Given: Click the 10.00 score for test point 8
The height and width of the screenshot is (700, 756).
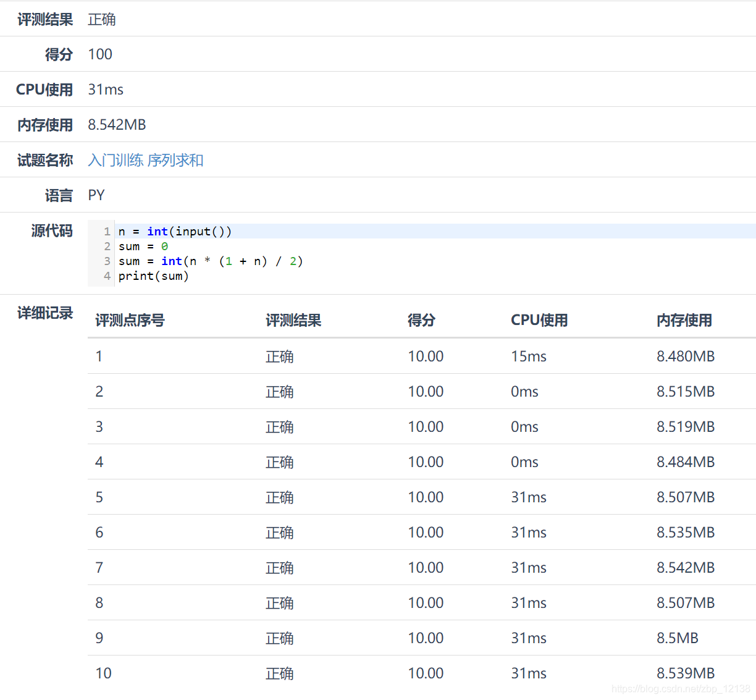Looking at the screenshot, I should [426, 603].
